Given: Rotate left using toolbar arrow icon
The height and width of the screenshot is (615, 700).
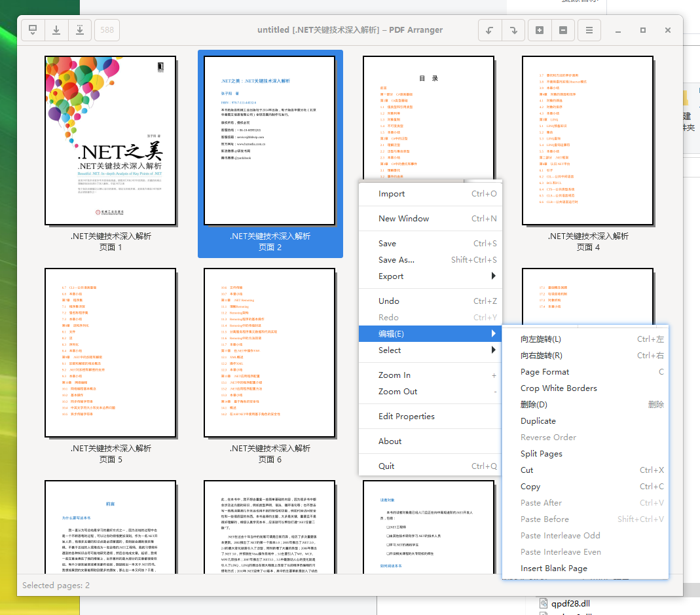Looking at the screenshot, I should point(490,30).
